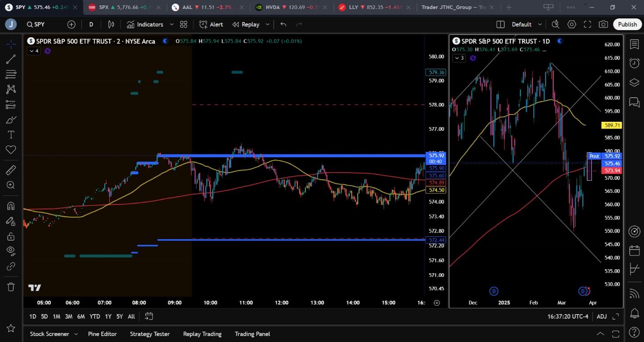Click the Alert button
The width and height of the screenshot is (644, 342).
point(211,24)
